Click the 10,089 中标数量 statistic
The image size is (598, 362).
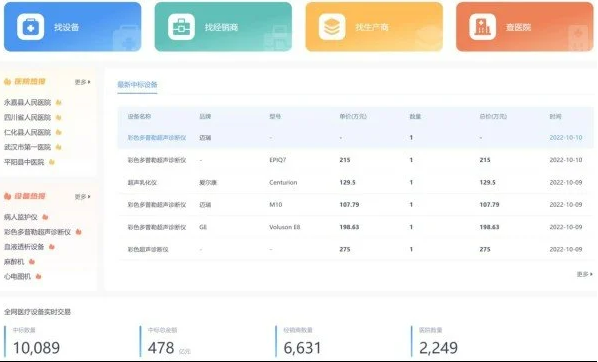[37, 348]
